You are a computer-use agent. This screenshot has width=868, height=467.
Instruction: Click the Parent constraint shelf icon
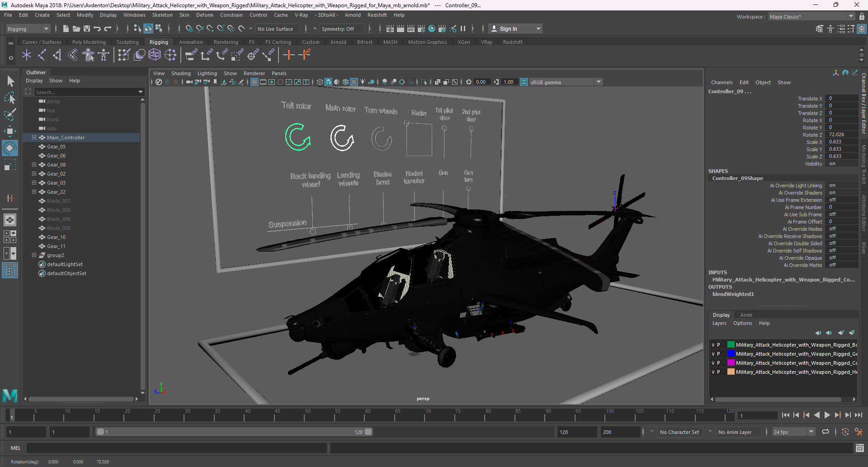pyautogui.click(x=191, y=55)
